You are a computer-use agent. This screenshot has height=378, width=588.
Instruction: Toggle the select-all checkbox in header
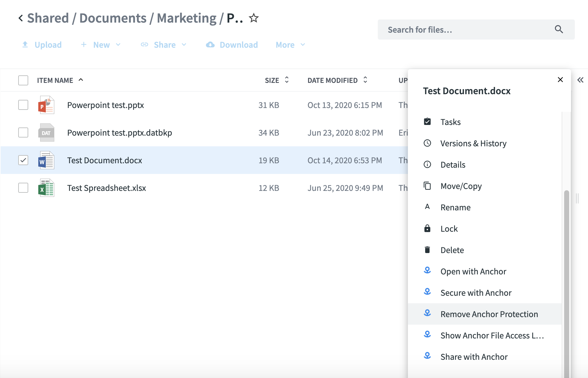(23, 80)
